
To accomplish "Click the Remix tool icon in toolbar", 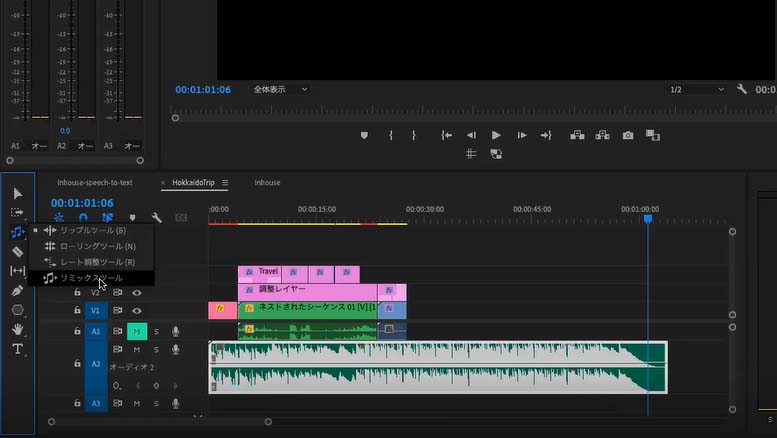I will pyautogui.click(x=17, y=232).
